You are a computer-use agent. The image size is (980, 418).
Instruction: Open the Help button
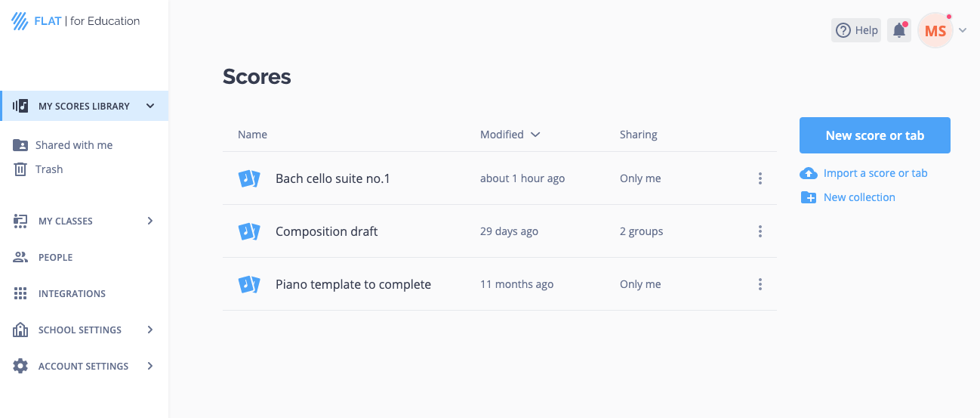click(856, 30)
